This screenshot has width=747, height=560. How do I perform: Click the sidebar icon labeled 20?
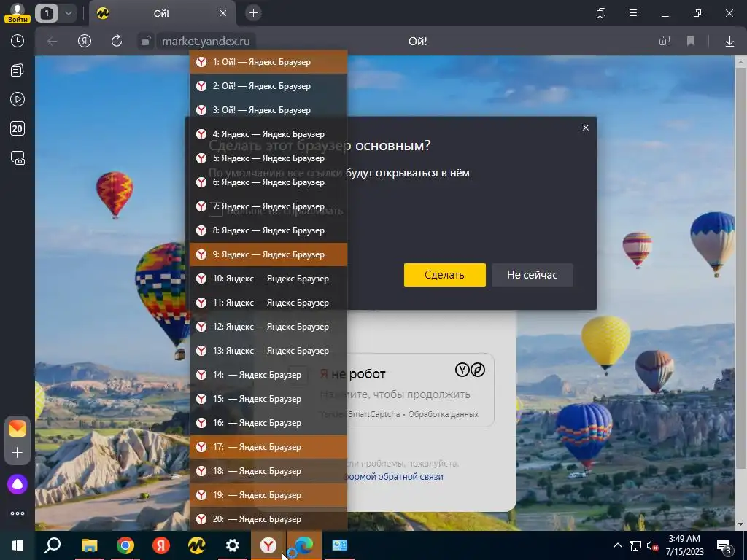[x=18, y=128]
